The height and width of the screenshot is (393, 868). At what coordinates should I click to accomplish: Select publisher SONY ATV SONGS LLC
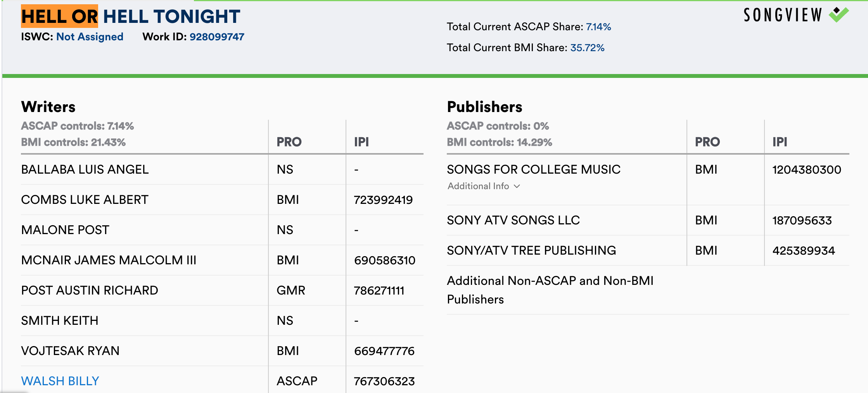(513, 220)
